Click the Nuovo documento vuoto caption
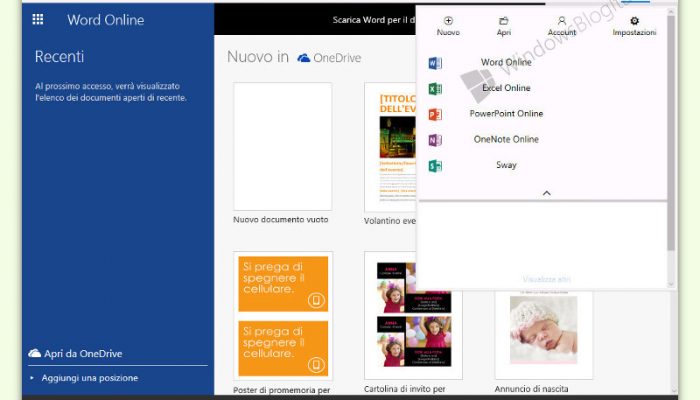700x400 pixels. pos(280,220)
